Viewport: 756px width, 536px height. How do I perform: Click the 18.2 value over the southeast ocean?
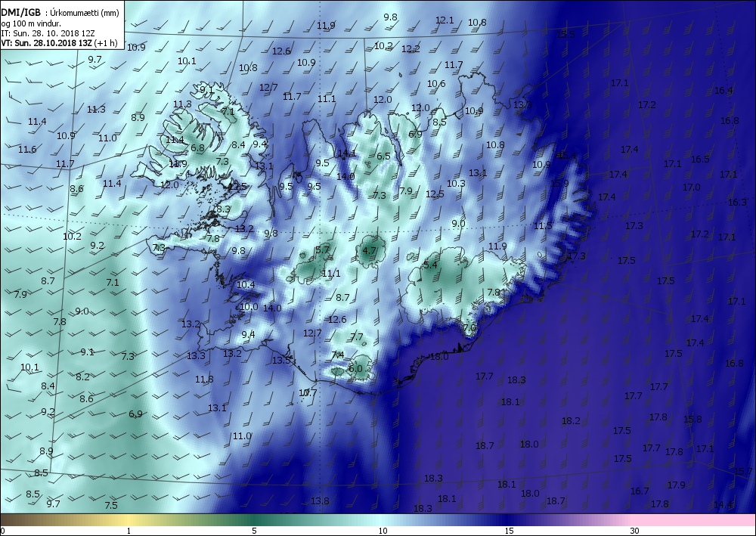571,421
